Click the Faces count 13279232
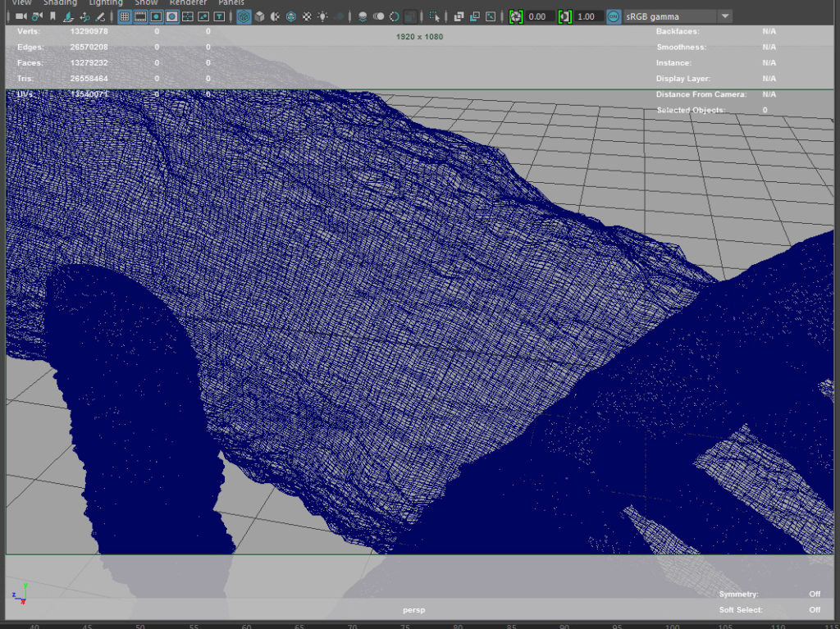840x629 pixels. [x=89, y=62]
